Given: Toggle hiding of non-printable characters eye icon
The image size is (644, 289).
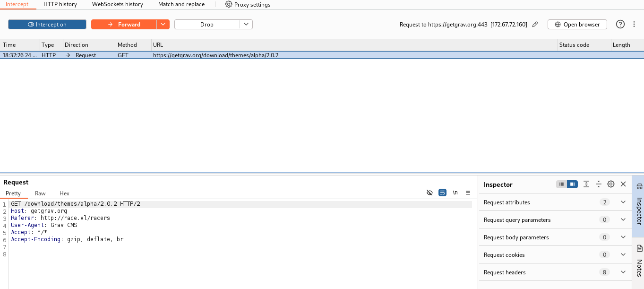Looking at the screenshot, I should click(x=429, y=193).
